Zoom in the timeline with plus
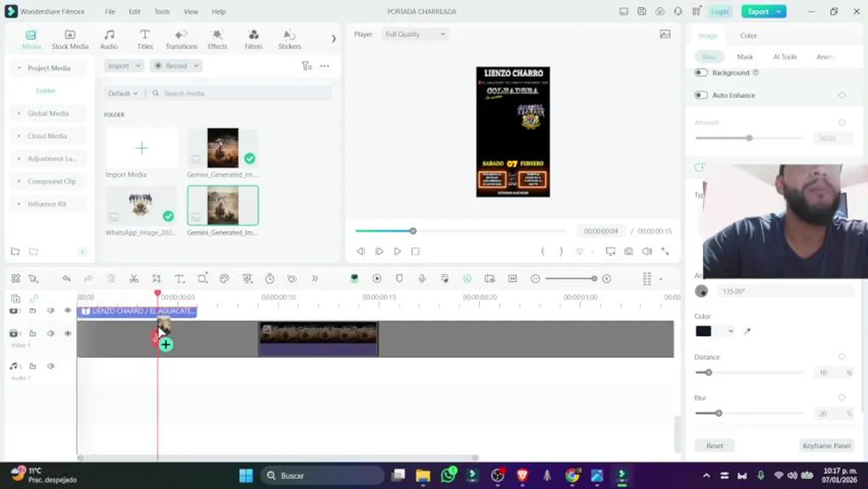 (607, 278)
